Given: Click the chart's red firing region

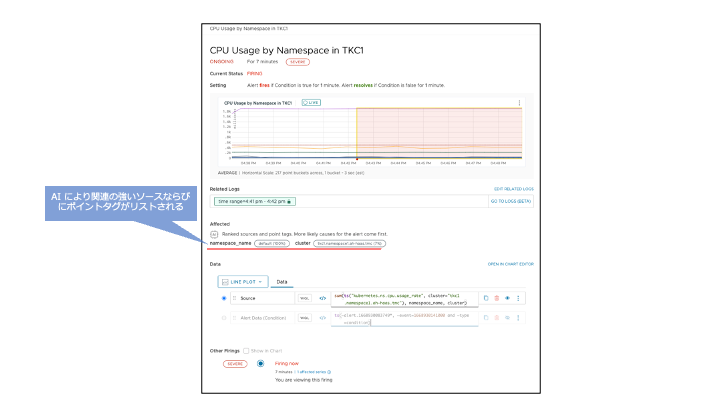Looking at the screenshot, I should (x=439, y=133).
